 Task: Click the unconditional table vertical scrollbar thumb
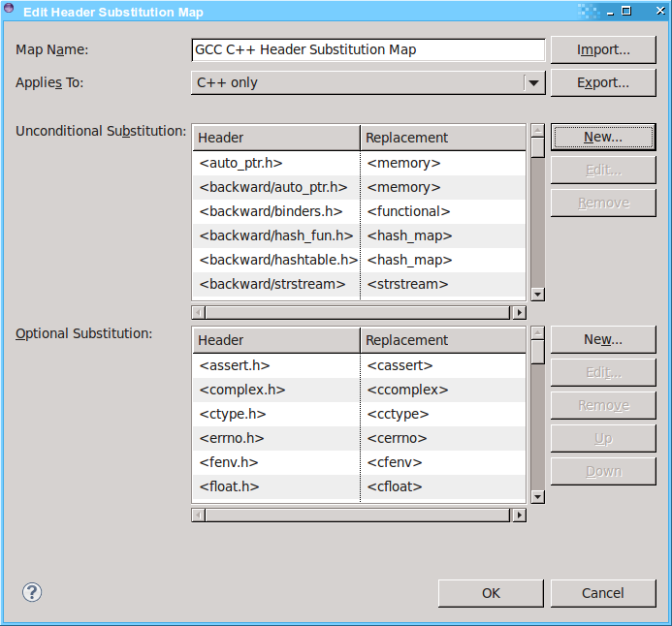pos(537,147)
